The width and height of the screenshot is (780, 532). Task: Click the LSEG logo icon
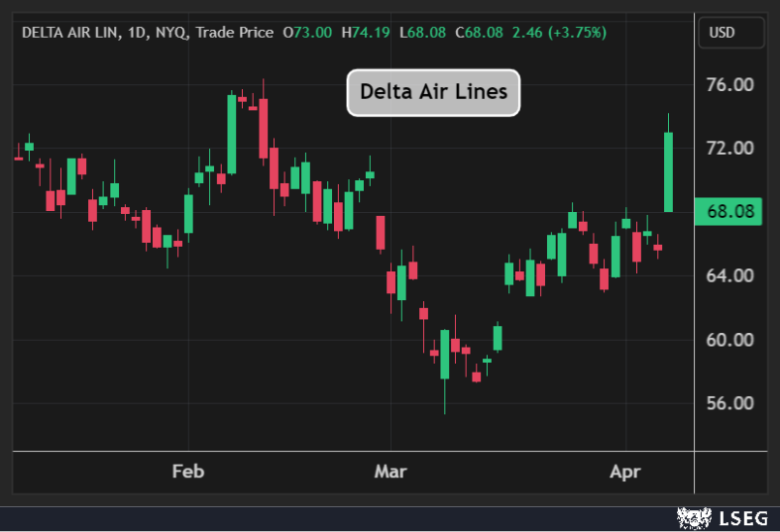[x=693, y=517]
